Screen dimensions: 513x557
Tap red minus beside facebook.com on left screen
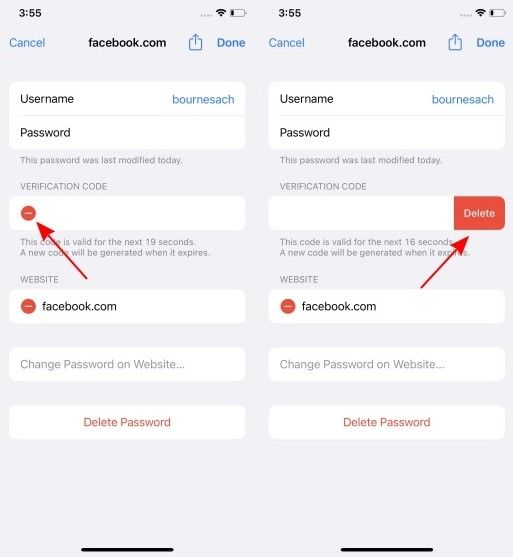point(28,306)
